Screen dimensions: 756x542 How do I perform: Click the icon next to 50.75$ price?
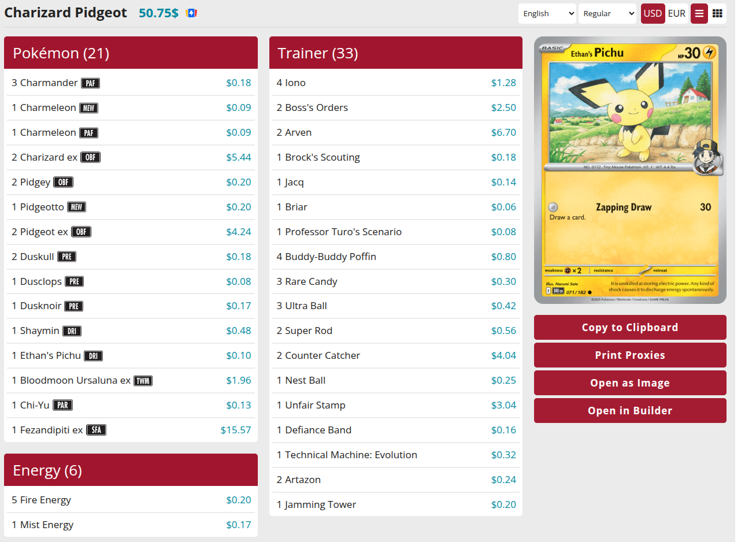192,13
